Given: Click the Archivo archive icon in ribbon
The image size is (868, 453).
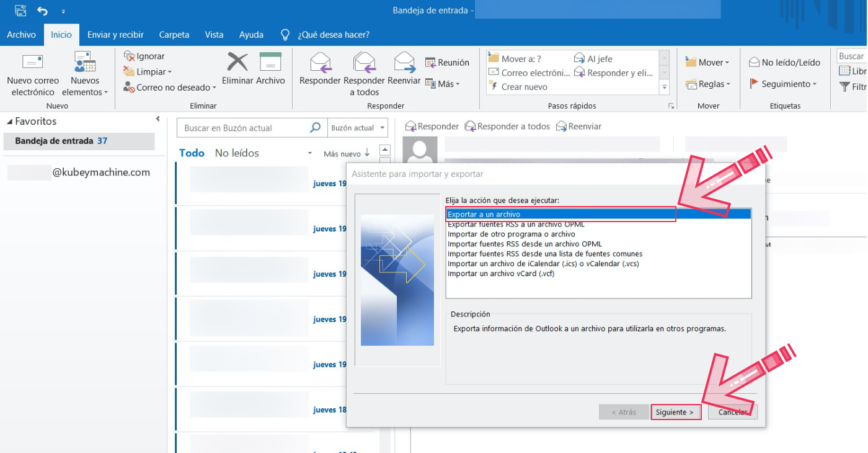Looking at the screenshot, I should (x=270, y=62).
